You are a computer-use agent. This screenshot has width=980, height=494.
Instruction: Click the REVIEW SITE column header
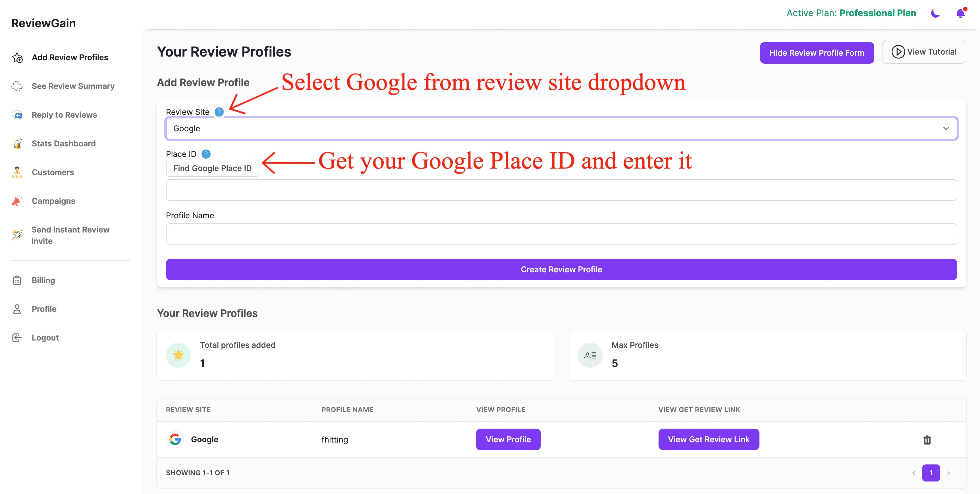[x=188, y=410]
